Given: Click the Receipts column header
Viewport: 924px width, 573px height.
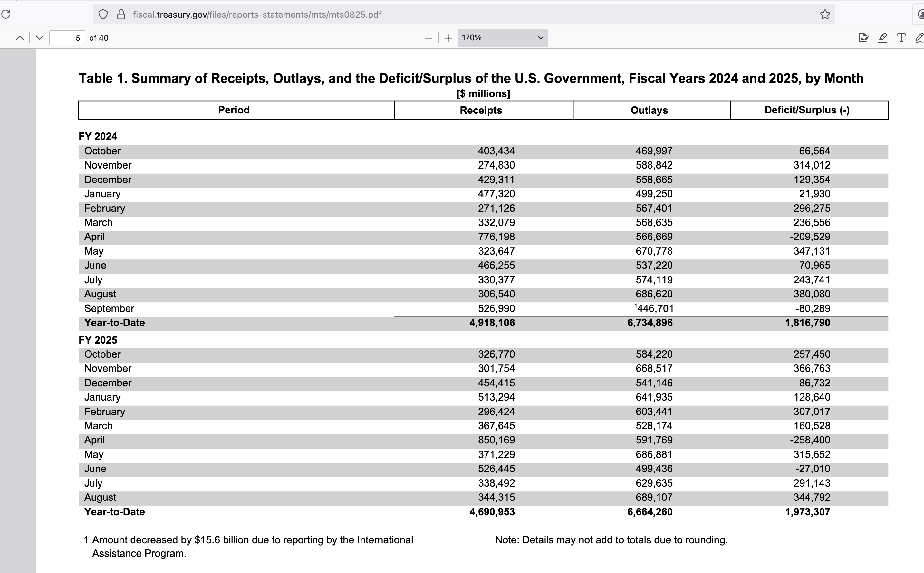Looking at the screenshot, I should click(x=481, y=110).
